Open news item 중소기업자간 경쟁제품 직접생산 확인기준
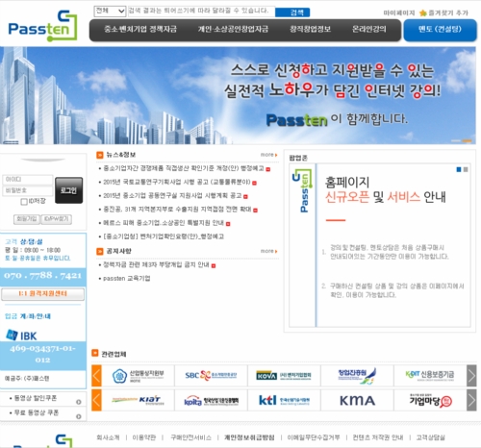 coord(183,168)
